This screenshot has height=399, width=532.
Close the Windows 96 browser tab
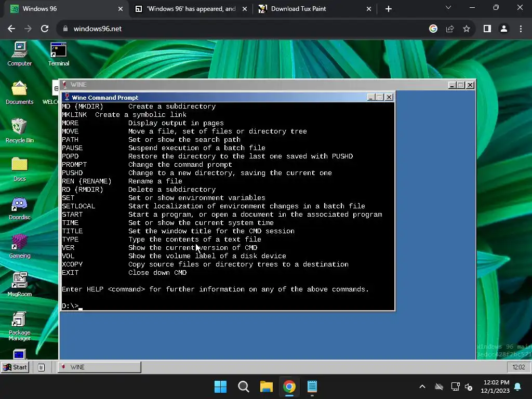point(121,9)
